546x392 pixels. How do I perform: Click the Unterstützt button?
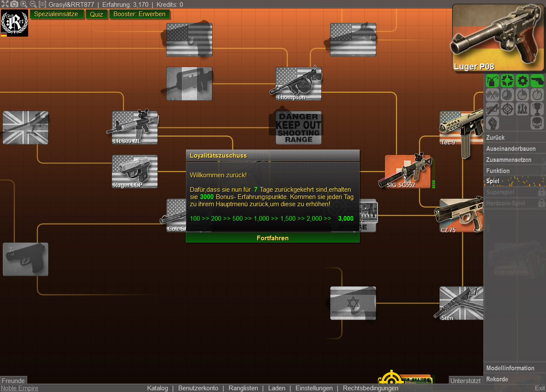pos(466,380)
